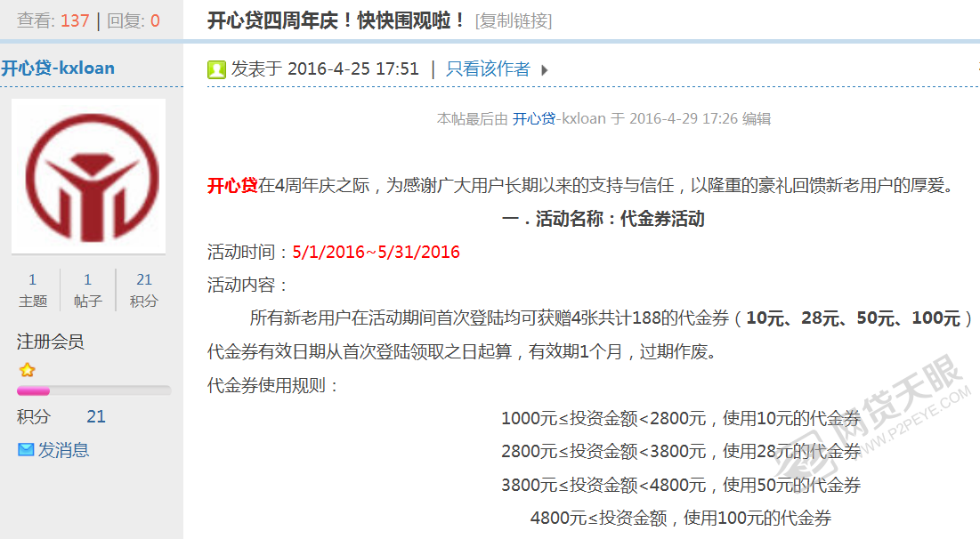Open the 只看该作者 filter link
980x539 pixels.
[x=488, y=68]
